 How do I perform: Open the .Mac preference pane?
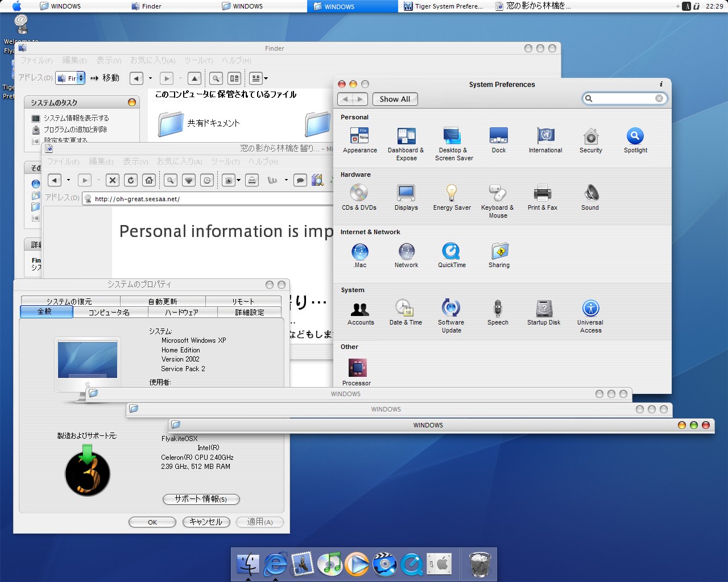pyautogui.click(x=360, y=255)
